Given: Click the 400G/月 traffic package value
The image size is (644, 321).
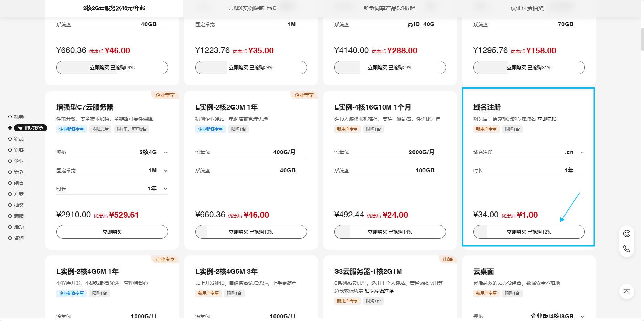Looking at the screenshot, I should pyautogui.click(x=285, y=152).
